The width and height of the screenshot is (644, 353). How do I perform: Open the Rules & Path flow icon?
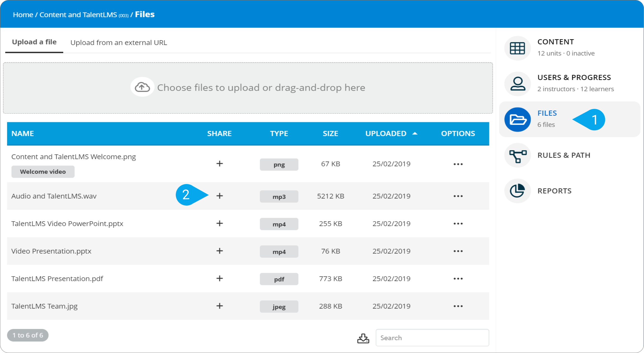518,155
